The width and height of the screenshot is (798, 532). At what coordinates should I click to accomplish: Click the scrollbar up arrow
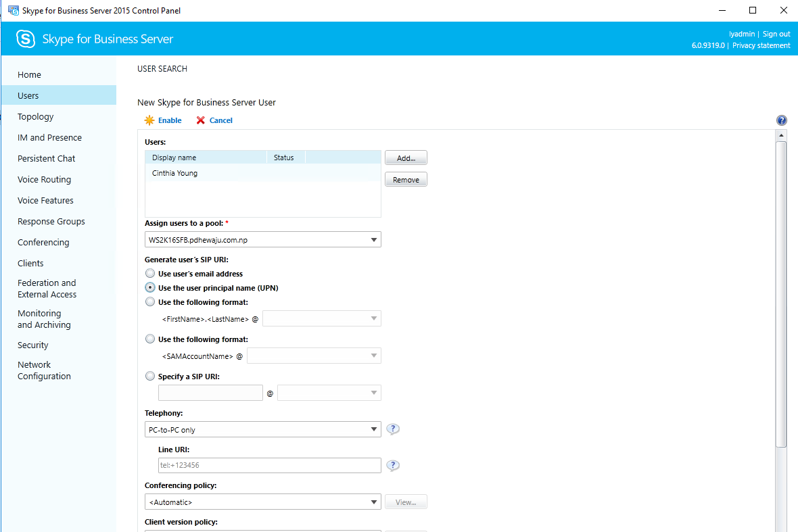[781, 136]
